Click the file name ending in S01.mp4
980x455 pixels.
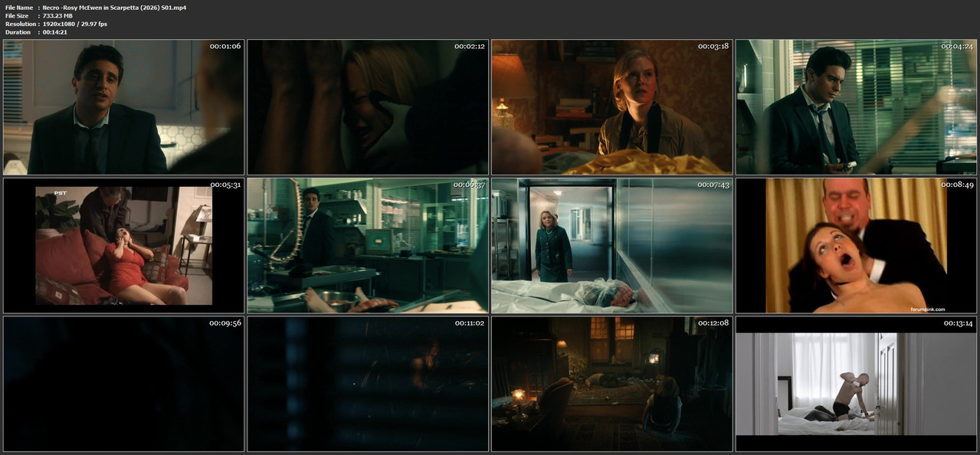click(x=114, y=7)
